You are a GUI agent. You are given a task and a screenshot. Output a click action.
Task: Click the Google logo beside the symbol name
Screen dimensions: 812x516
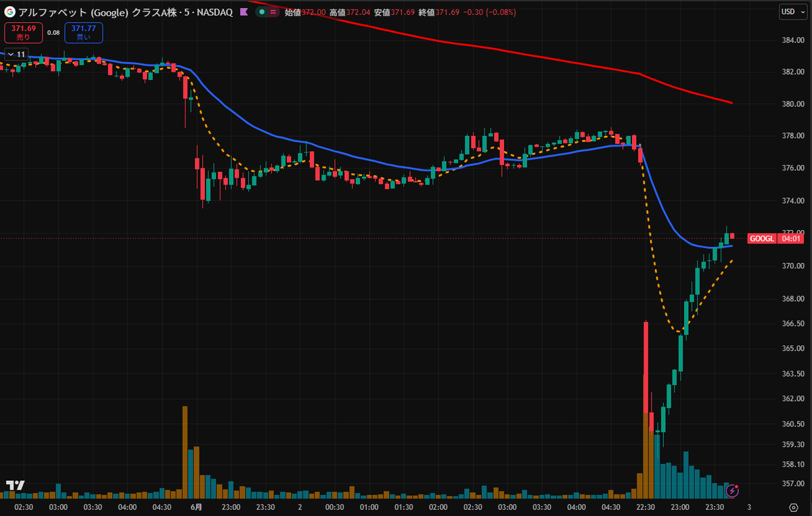point(11,12)
